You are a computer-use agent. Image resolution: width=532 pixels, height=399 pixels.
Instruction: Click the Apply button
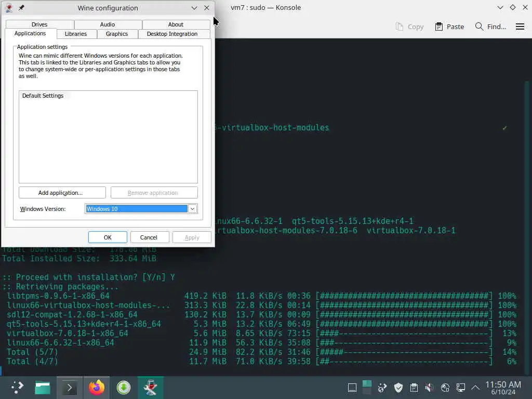(x=192, y=237)
